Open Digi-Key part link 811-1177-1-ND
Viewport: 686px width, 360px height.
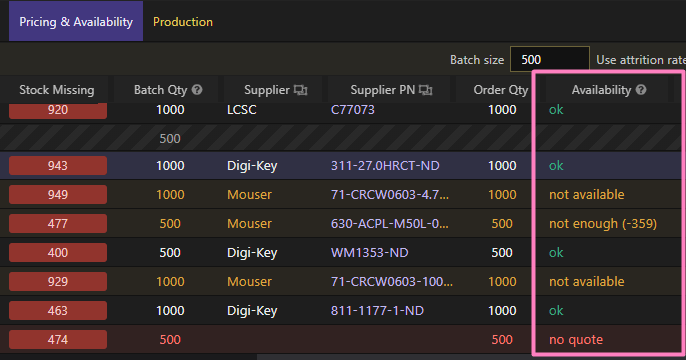(377, 311)
